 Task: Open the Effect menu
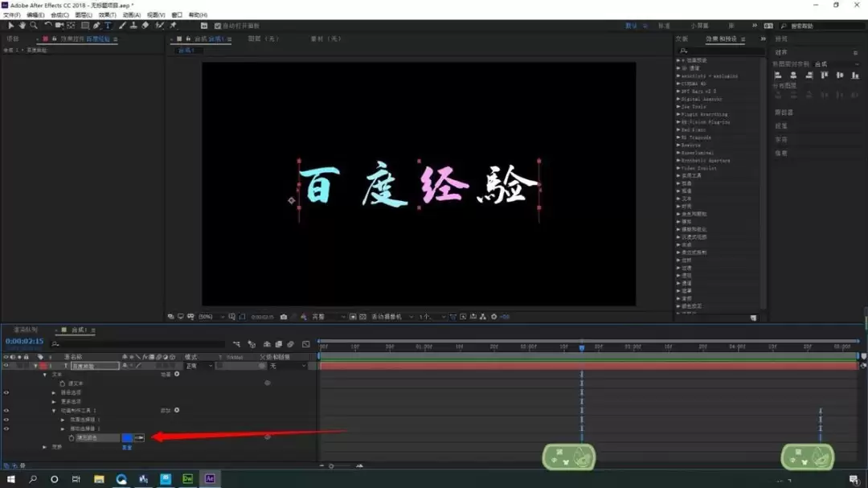[108, 15]
